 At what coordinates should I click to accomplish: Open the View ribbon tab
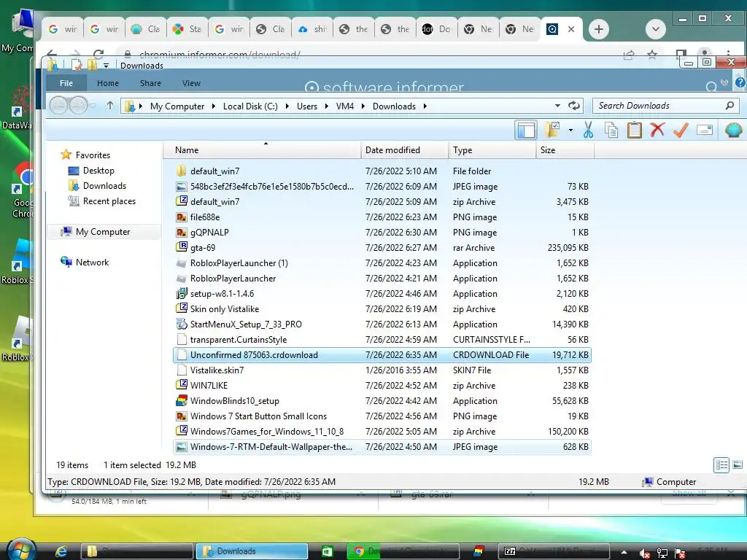click(191, 83)
